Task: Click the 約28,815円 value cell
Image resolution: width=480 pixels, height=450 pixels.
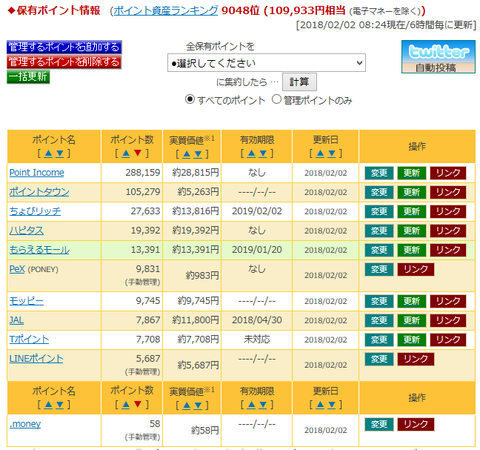Action: click(x=192, y=173)
